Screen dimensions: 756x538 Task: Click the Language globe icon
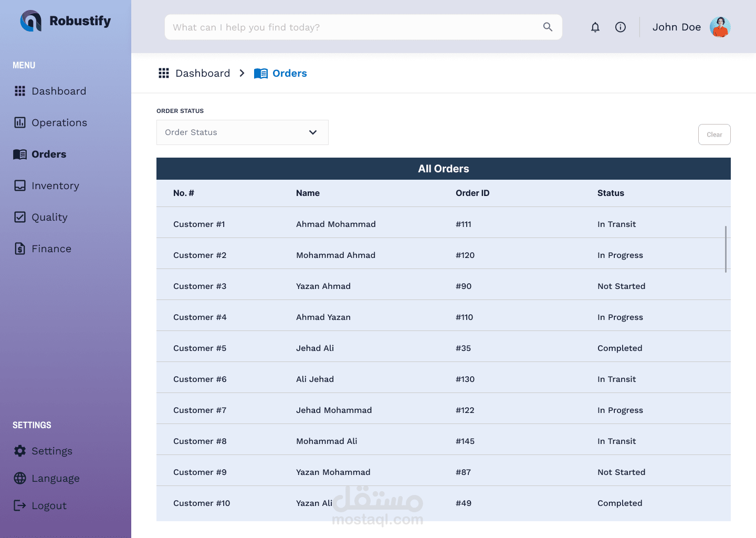coord(20,478)
